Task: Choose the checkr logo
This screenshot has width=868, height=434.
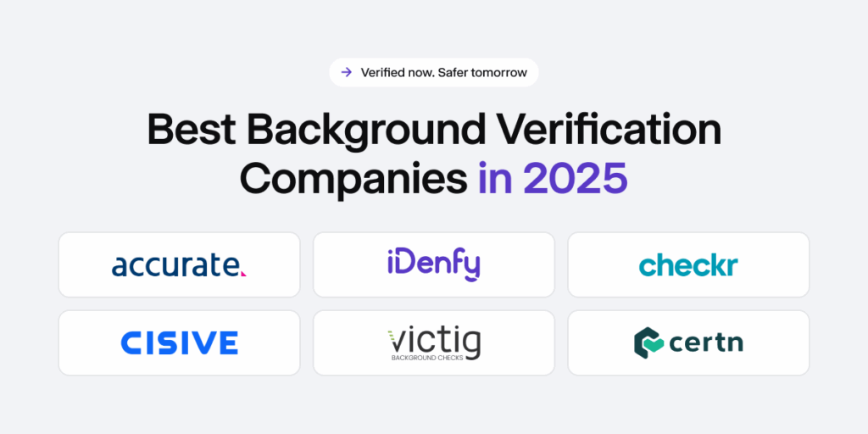Action: click(688, 265)
